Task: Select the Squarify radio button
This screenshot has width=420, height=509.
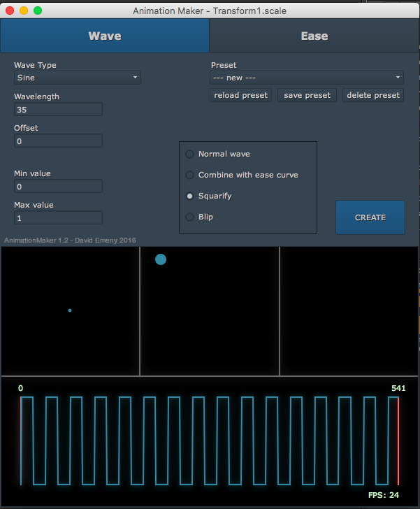Action: [x=190, y=196]
